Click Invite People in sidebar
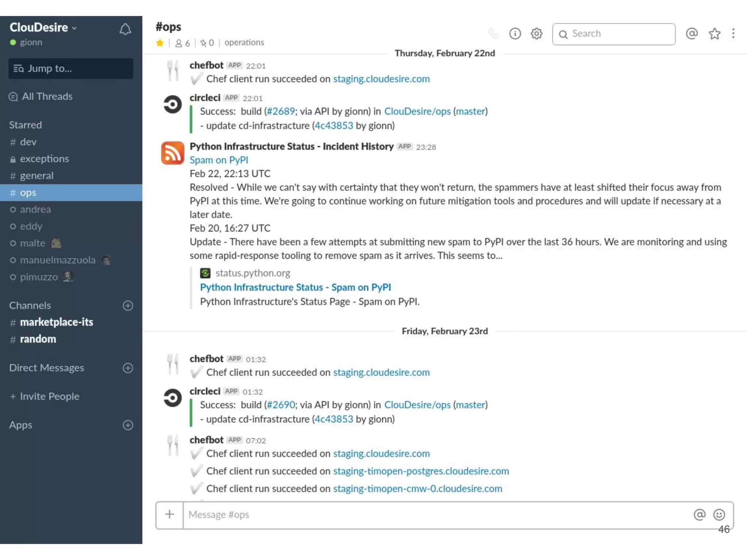Viewport: 747px width, 560px height. (x=49, y=396)
